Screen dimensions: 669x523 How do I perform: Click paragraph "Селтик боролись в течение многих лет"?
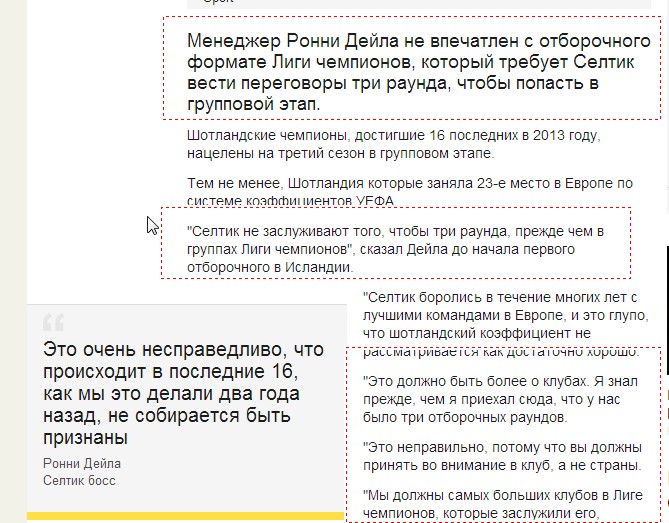(x=506, y=324)
